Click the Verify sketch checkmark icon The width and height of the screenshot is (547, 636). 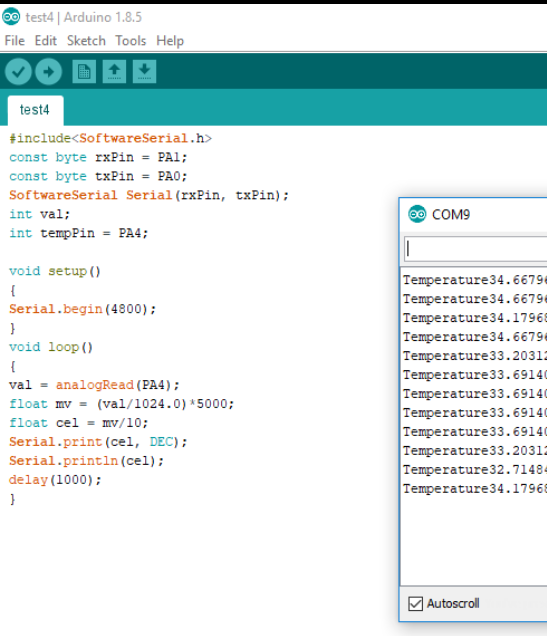pyautogui.click(x=18, y=72)
